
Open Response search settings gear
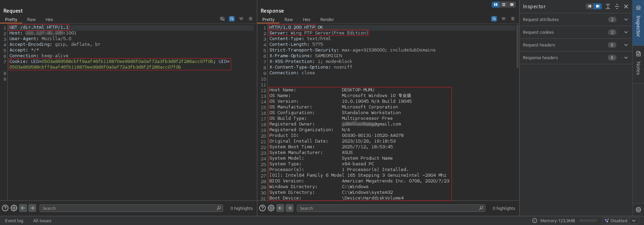271,208
